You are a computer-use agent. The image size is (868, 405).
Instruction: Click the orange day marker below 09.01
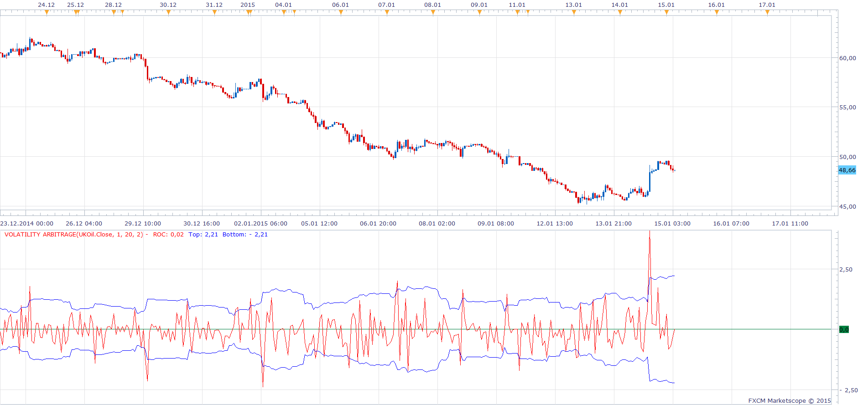pyautogui.click(x=479, y=12)
